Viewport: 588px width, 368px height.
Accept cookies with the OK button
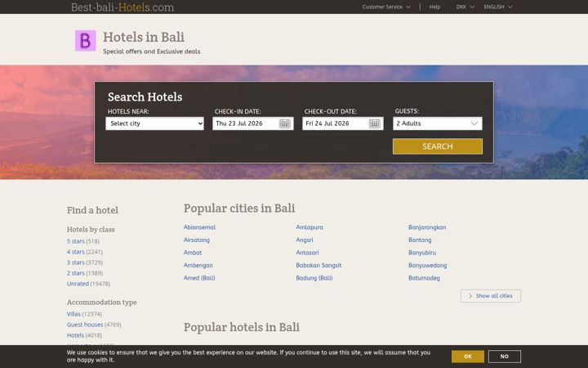(468, 357)
